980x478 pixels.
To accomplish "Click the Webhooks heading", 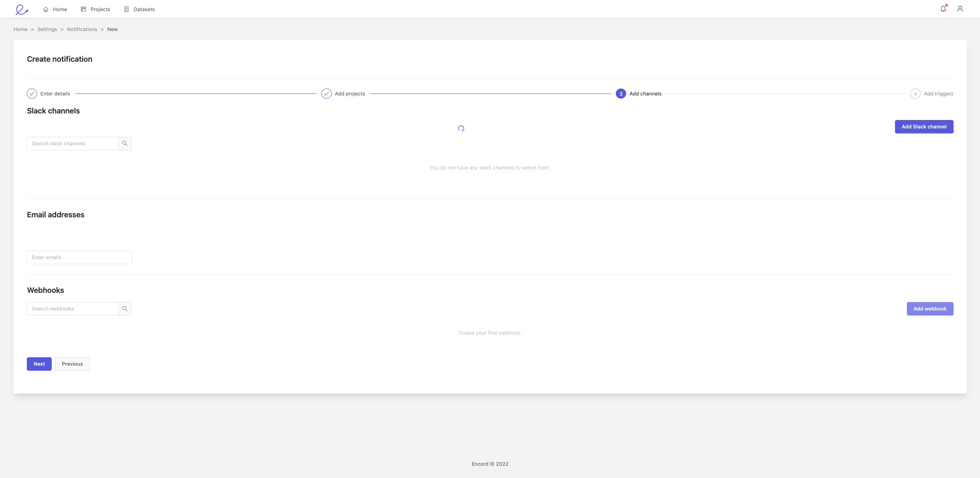I will 45,290.
